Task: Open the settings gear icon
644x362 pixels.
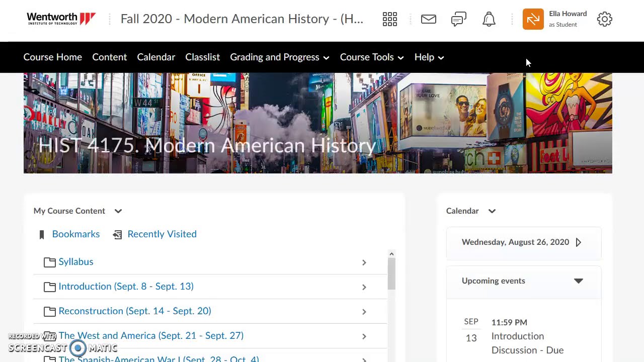Action: [x=604, y=20]
